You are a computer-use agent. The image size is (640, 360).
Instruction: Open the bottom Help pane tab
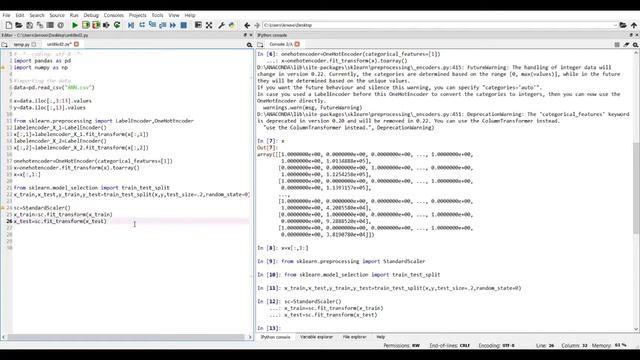[380, 337]
